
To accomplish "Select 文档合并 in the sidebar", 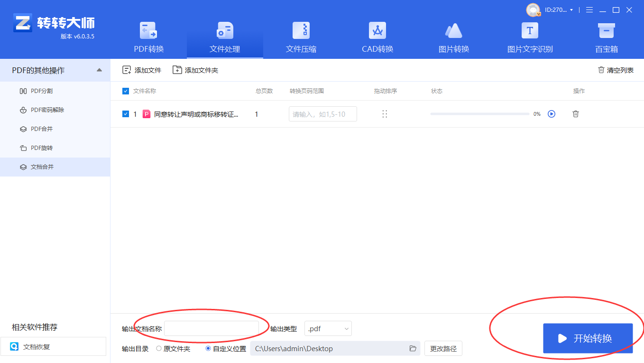I will [x=55, y=167].
